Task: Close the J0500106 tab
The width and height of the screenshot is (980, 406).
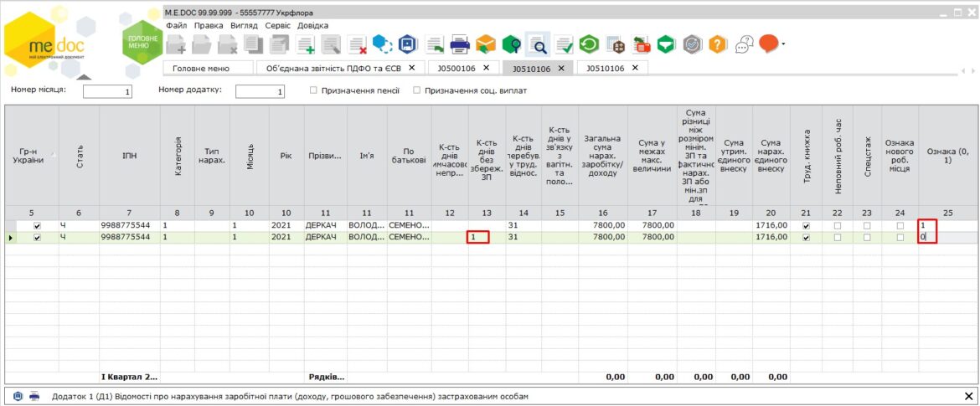Action: pos(487,68)
